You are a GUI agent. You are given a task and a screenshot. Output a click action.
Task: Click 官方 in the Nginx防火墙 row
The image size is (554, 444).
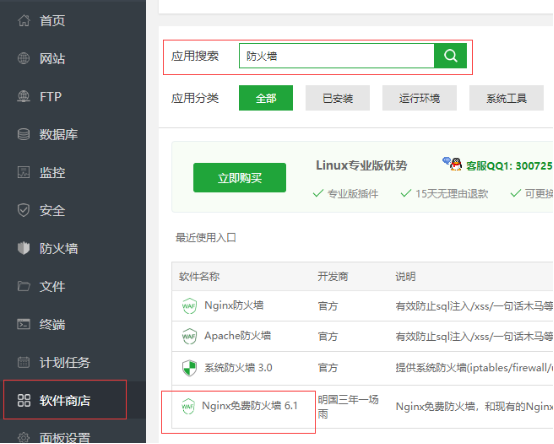tap(328, 306)
